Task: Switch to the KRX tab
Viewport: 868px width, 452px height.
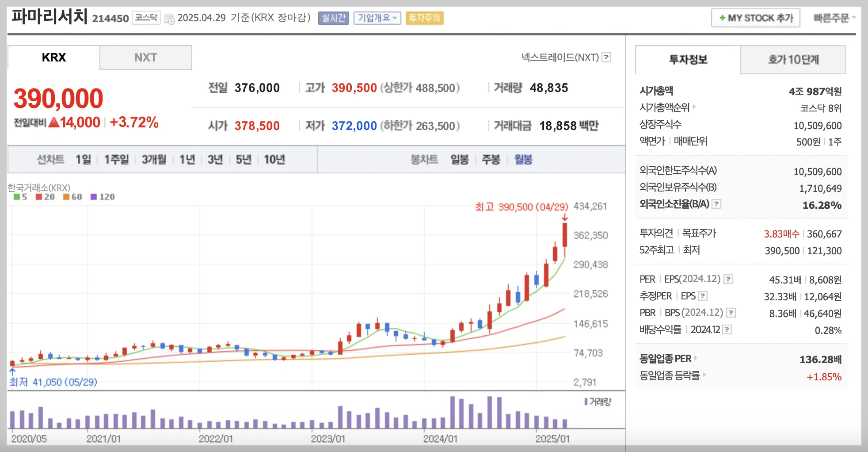Action: click(x=53, y=57)
